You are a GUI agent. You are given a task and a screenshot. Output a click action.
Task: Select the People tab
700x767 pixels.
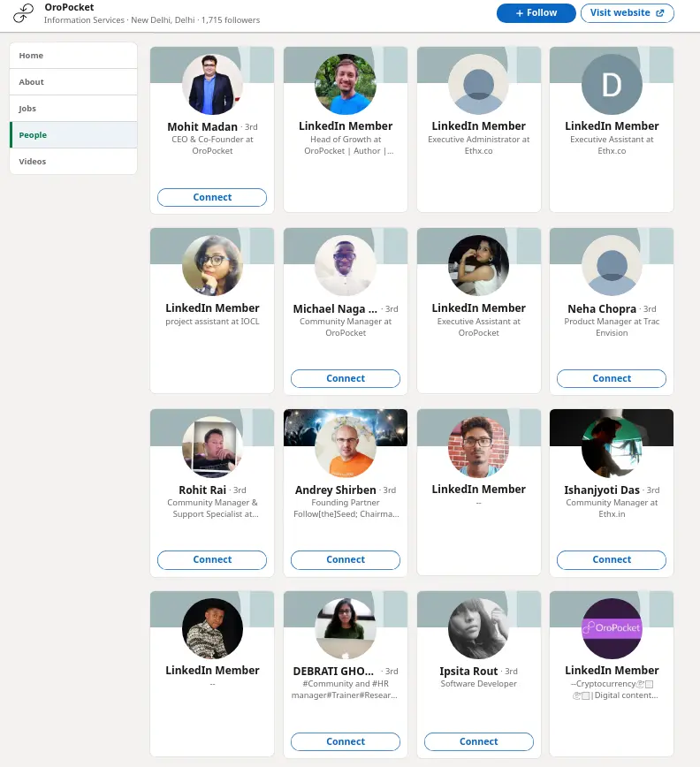point(73,134)
